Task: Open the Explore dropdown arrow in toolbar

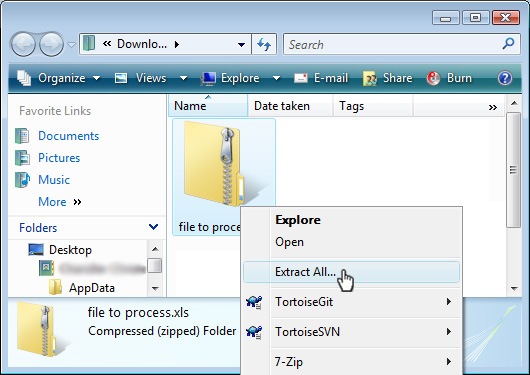Action: pos(276,78)
